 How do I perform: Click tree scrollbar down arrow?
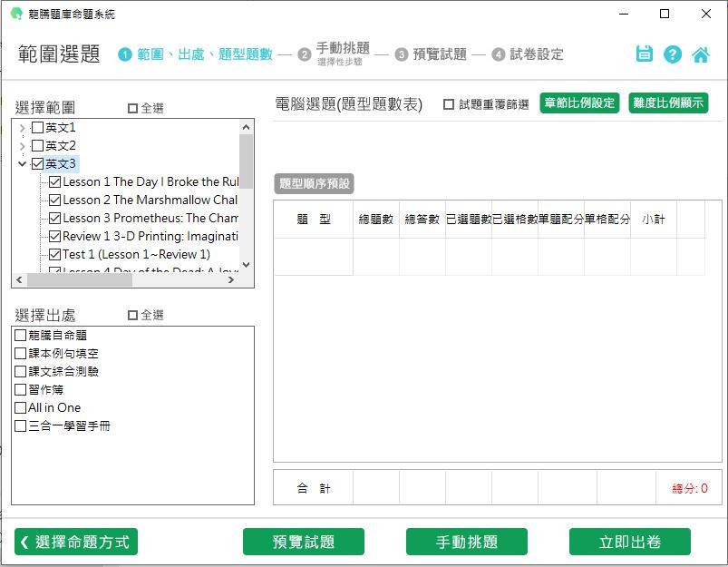(246, 265)
